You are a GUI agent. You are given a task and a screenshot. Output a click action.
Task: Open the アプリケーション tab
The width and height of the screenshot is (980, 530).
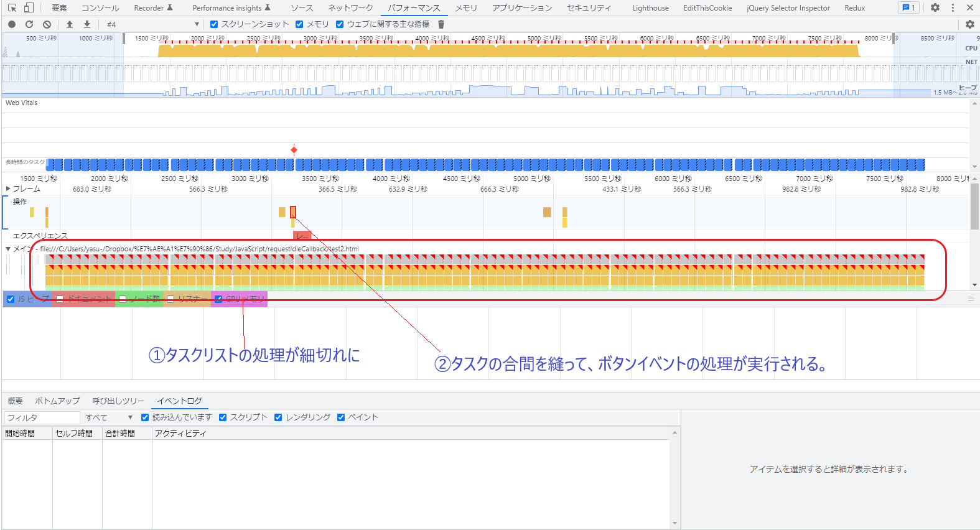coord(522,8)
